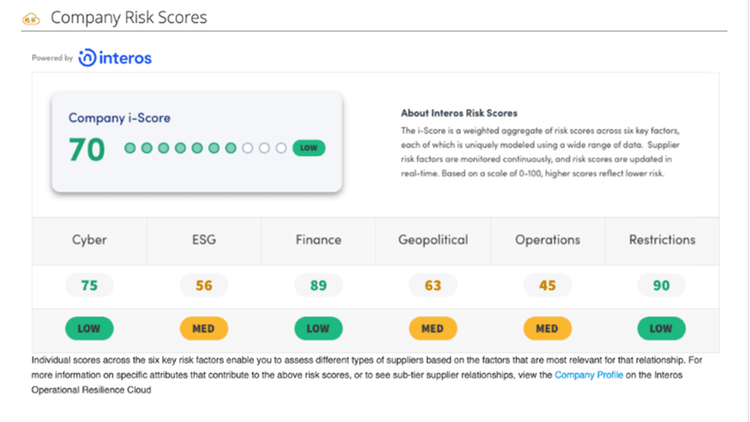750x422 pixels.
Task: Click the Company i-Score value 70
Action: [87, 149]
